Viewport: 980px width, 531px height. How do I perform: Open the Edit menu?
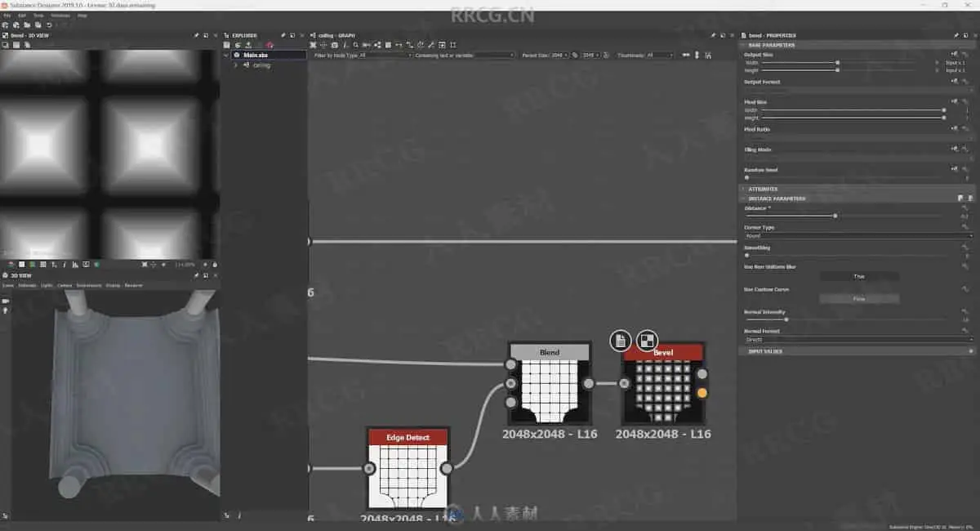point(22,16)
